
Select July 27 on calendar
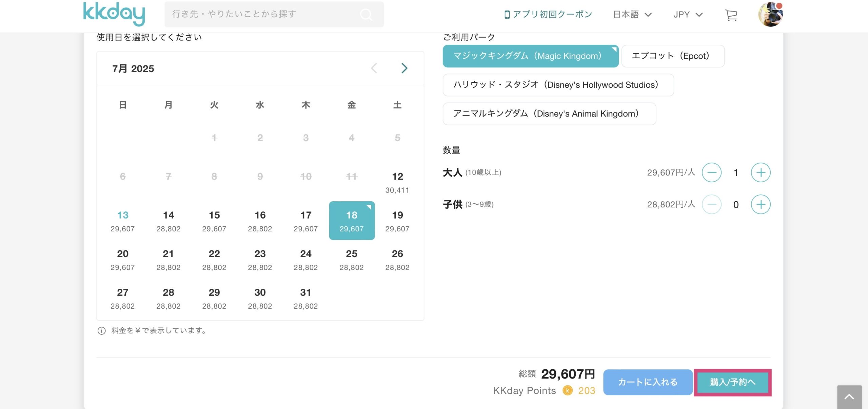click(123, 298)
